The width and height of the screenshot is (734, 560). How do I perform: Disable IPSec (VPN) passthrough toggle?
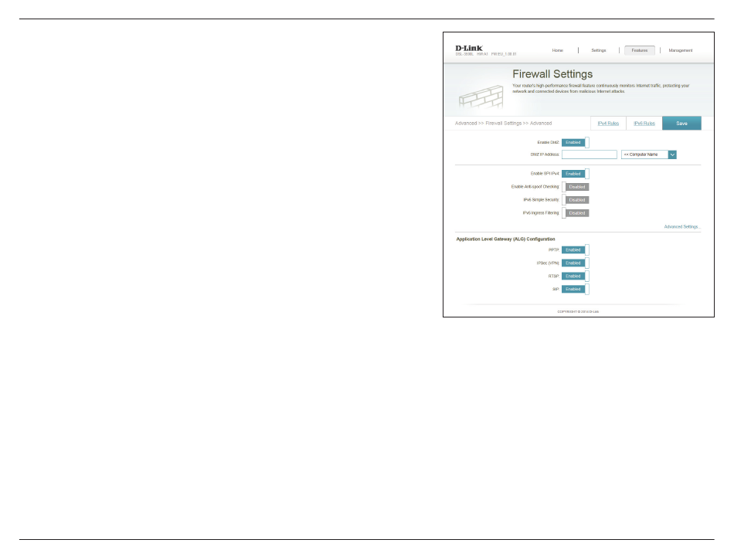(x=575, y=263)
